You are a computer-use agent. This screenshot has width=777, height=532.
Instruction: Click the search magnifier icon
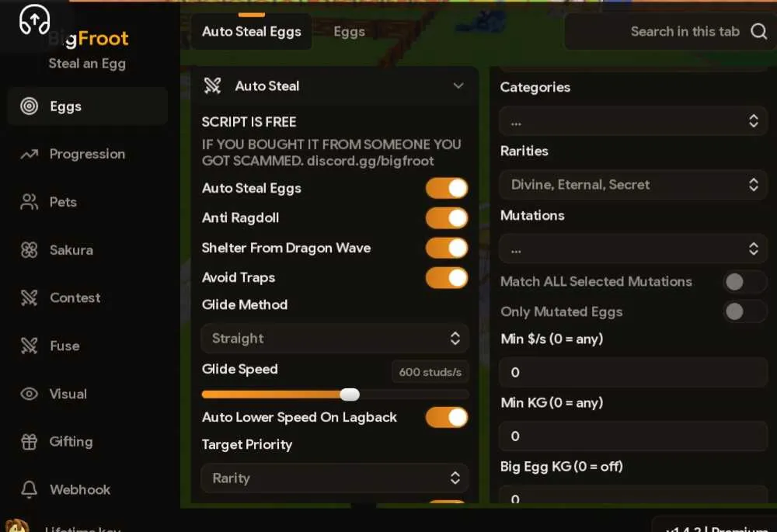758,32
